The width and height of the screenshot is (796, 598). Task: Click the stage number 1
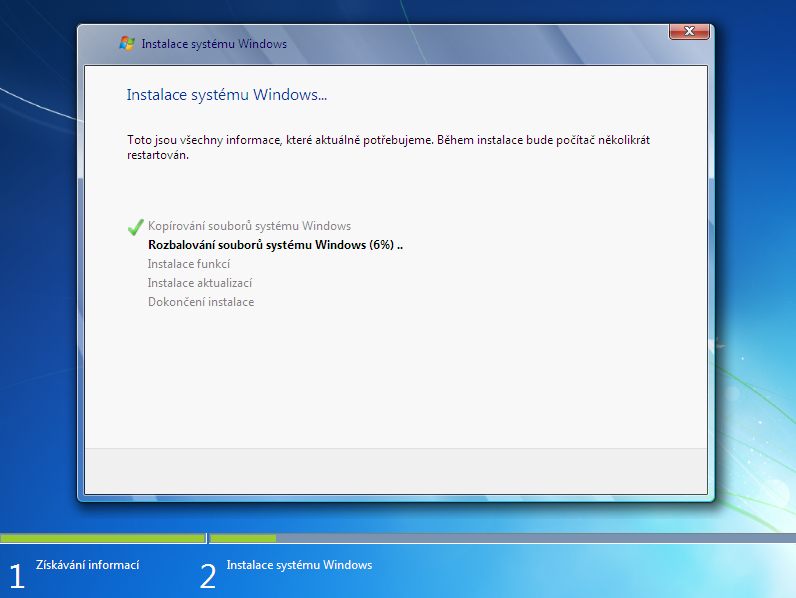[x=17, y=576]
